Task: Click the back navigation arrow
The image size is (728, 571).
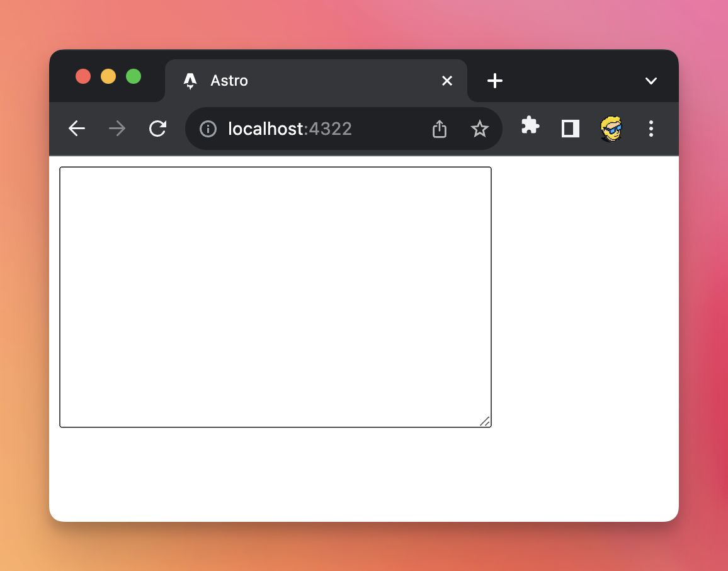Action: coord(77,129)
